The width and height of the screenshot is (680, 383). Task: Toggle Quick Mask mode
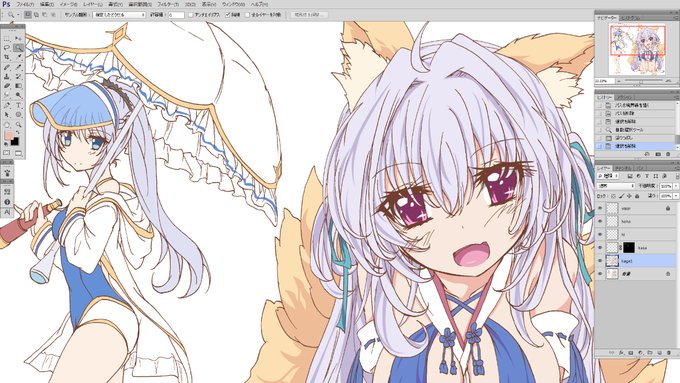[7, 153]
